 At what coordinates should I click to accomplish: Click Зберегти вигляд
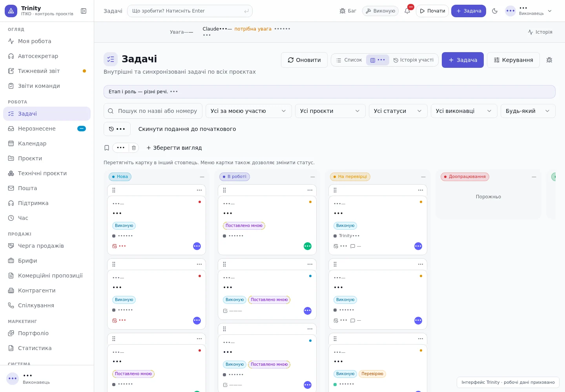click(174, 148)
